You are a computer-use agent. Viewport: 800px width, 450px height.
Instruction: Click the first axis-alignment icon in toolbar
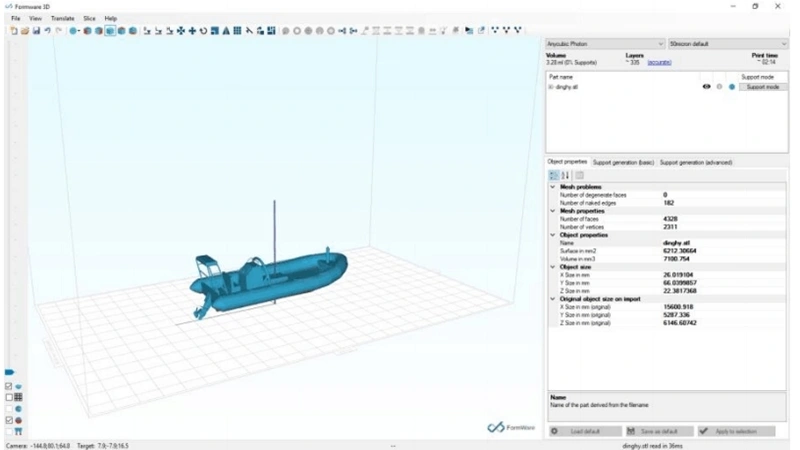coord(147,31)
